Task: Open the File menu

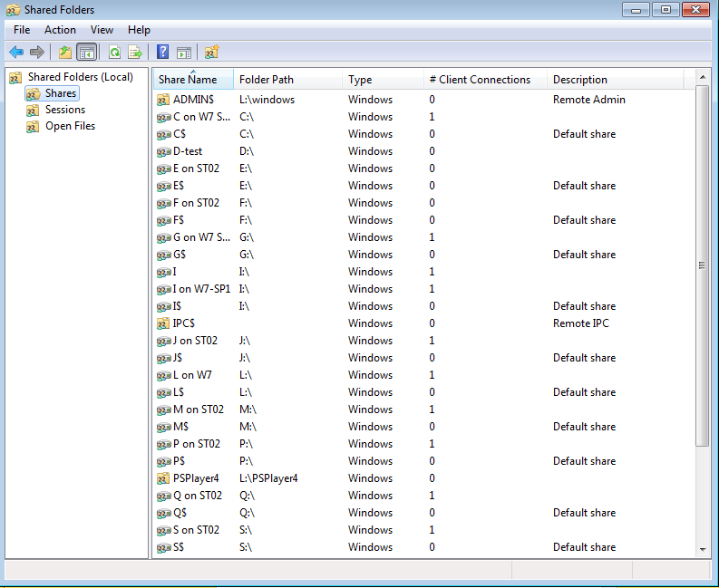Action: 22,30
